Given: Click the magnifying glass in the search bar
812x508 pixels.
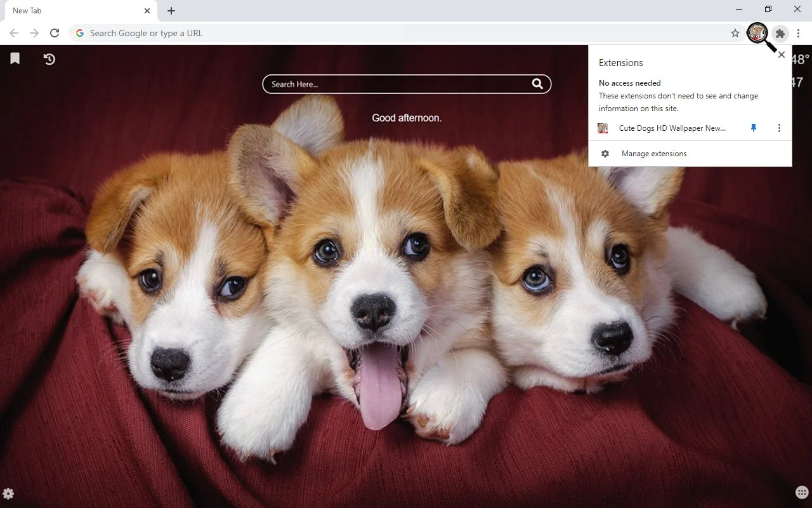Looking at the screenshot, I should (x=537, y=83).
